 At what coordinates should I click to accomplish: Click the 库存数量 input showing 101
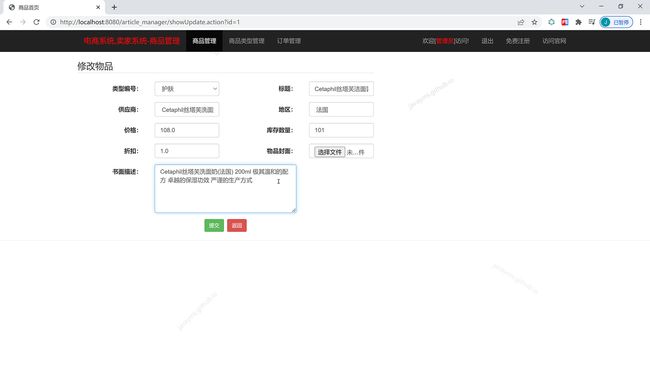pyautogui.click(x=341, y=130)
